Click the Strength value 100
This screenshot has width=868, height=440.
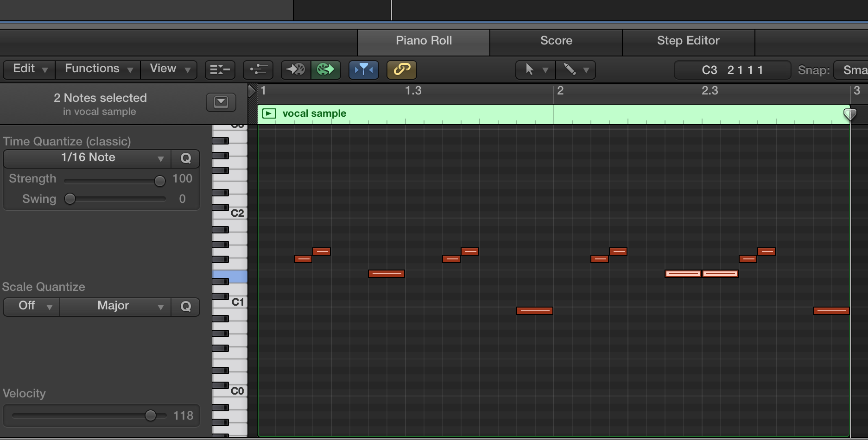tap(182, 179)
